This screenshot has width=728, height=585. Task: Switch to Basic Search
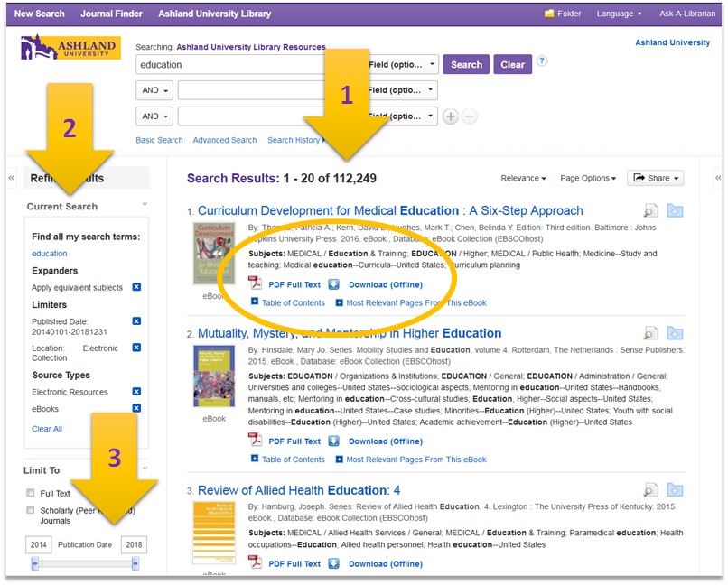click(159, 140)
